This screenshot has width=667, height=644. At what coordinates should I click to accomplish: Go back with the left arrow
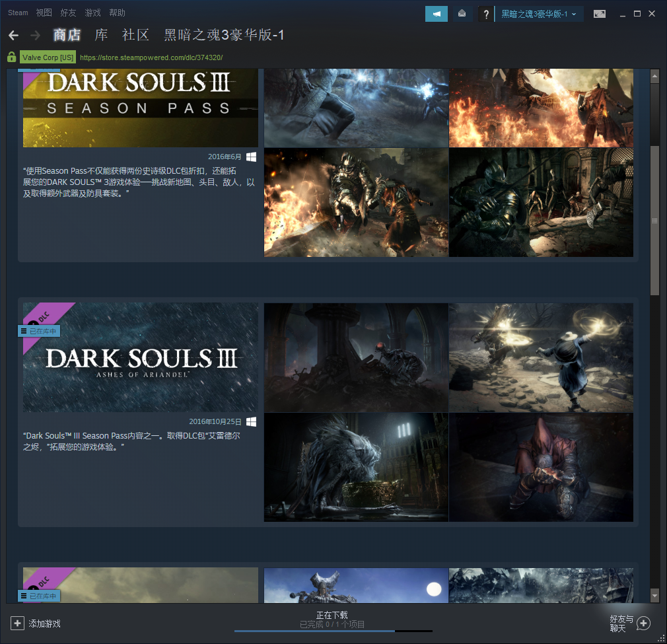click(x=13, y=35)
